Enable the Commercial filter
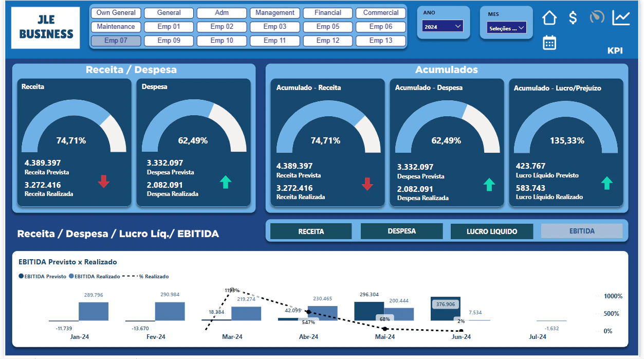Screen dimensions: 644x359 click(x=381, y=13)
